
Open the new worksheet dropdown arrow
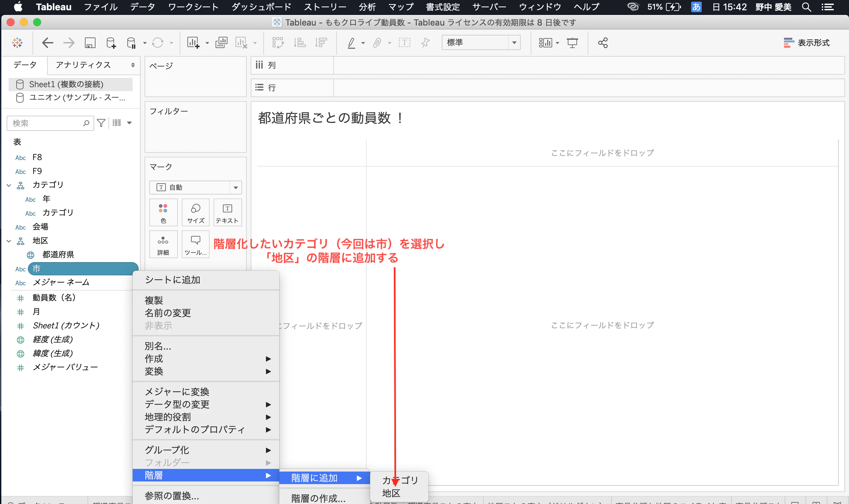coord(207,43)
